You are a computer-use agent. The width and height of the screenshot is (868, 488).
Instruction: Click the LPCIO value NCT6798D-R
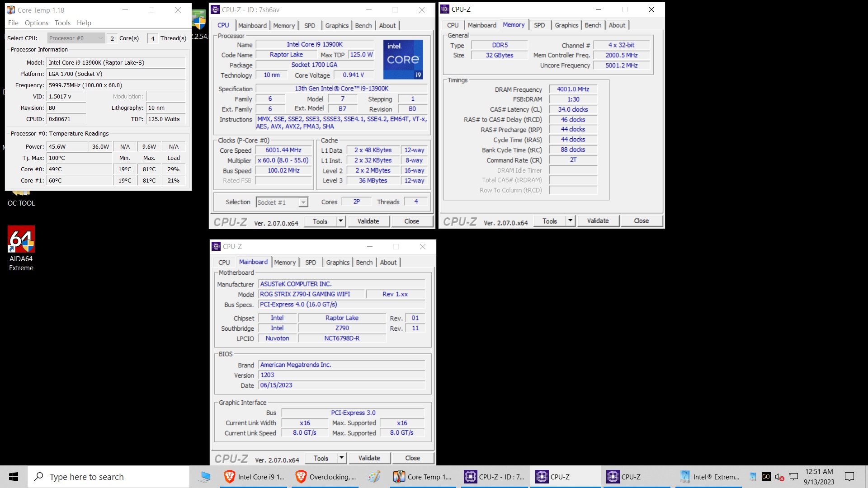[x=342, y=338]
